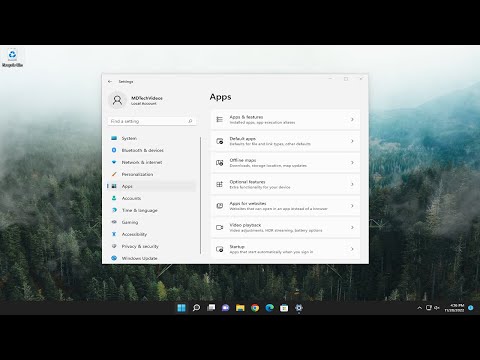Viewport: 480px width, 360px height.
Task: Click the Apps sidebar icon
Action: (114, 186)
